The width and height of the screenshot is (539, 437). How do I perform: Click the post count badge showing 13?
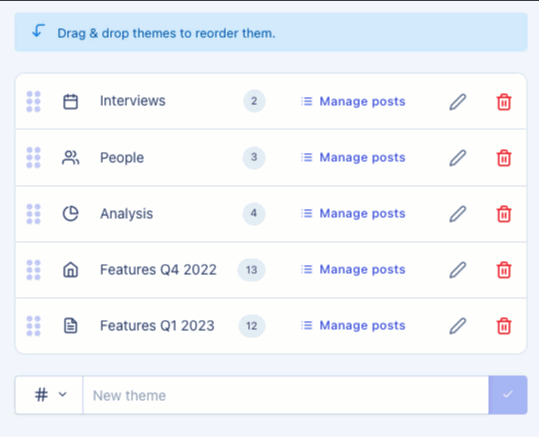tap(251, 270)
